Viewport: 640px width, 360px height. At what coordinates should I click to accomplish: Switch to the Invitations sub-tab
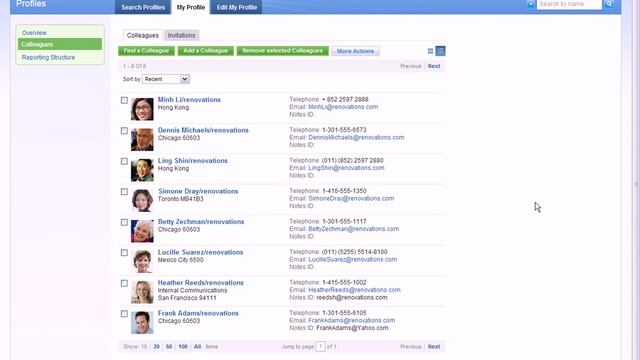[181, 36]
